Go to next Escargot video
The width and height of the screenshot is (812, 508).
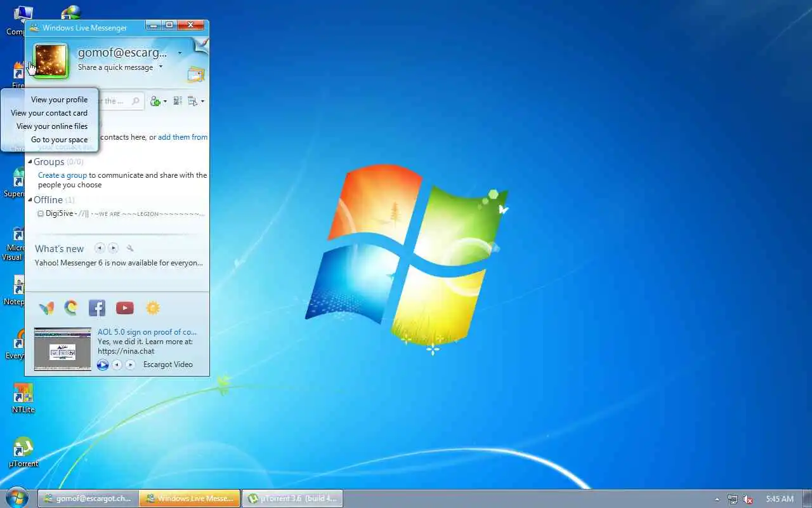pos(130,364)
